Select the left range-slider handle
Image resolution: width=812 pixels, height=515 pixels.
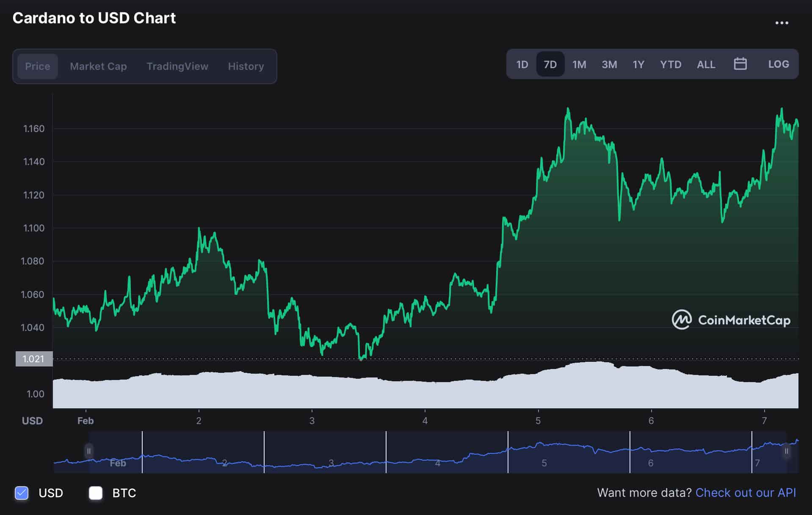(89, 451)
